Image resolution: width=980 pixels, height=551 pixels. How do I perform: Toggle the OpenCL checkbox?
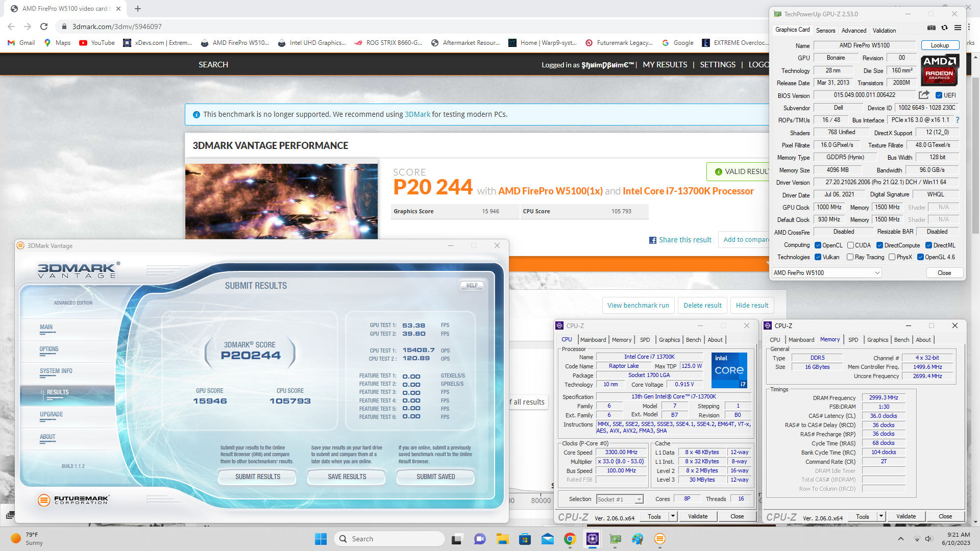pyautogui.click(x=818, y=245)
